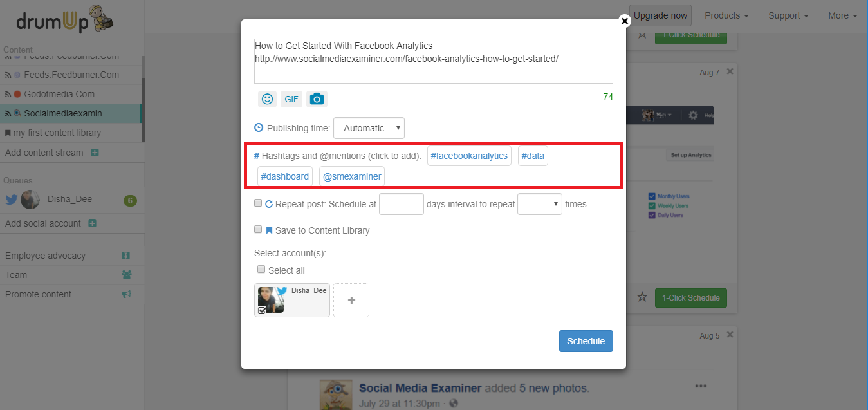Image resolution: width=868 pixels, height=410 pixels.
Task: Add the #facebookanalytics hashtag
Action: point(469,156)
